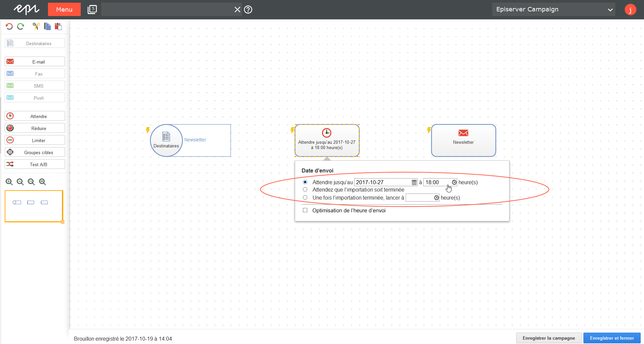Click the zoom out magnifier icon

(20, 182)
